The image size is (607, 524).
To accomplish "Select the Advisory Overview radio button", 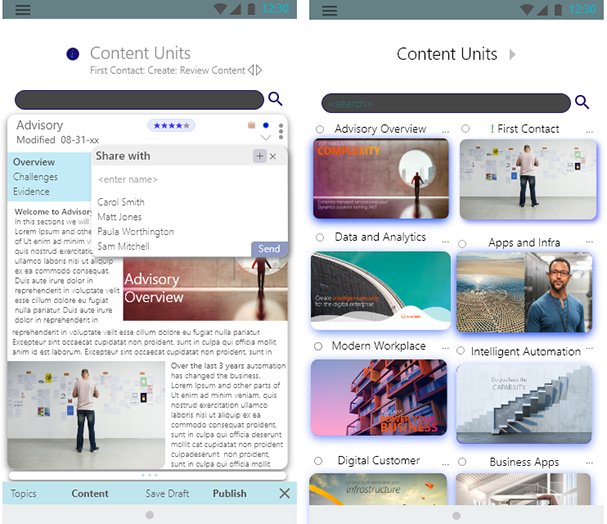I will pyautogui.click(x=320, y=129).
